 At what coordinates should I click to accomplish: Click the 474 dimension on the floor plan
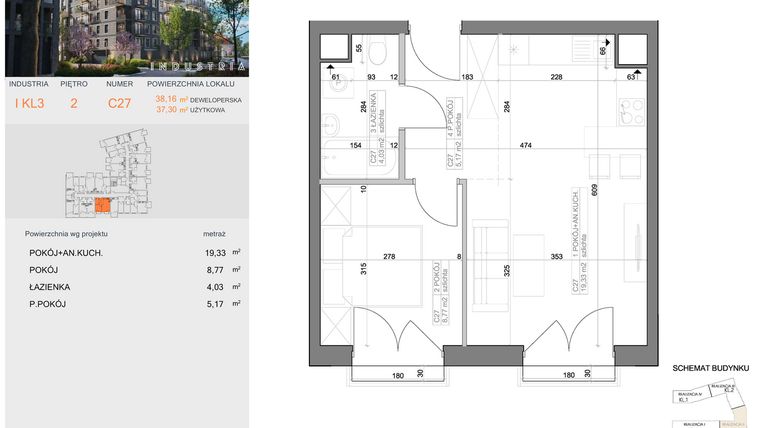tap(526, 145)
